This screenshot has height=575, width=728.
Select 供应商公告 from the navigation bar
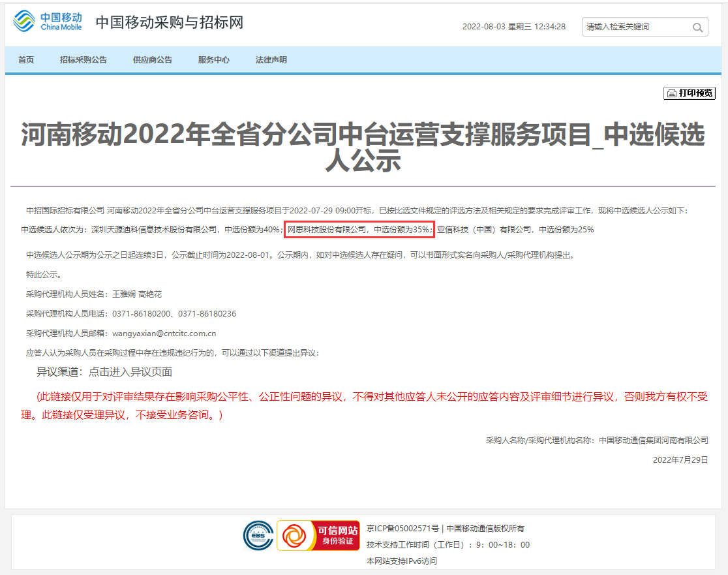(x=151, y=59)
